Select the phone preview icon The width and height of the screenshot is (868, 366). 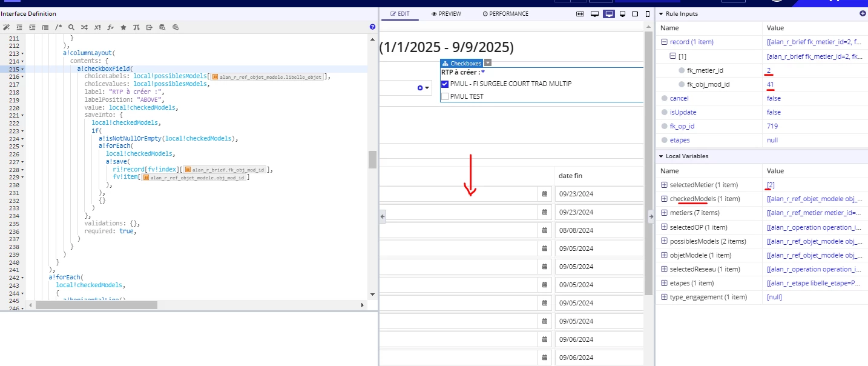pyautogui.click(x=648, y=14)
